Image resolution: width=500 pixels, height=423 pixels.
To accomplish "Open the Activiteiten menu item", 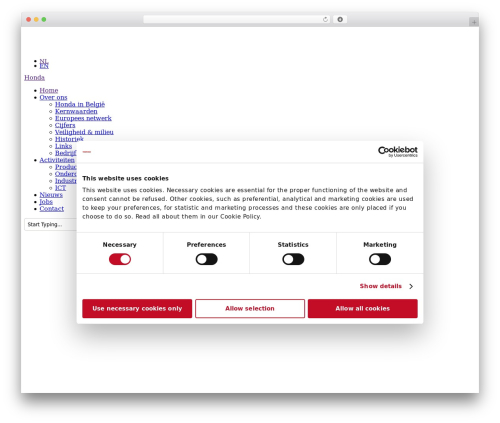I will 57,160.
